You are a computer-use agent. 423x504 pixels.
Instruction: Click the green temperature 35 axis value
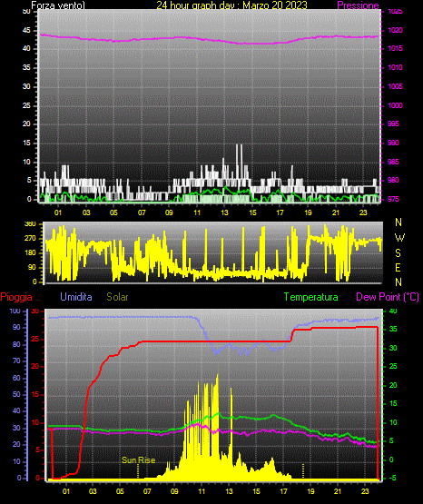click(393, 329)
